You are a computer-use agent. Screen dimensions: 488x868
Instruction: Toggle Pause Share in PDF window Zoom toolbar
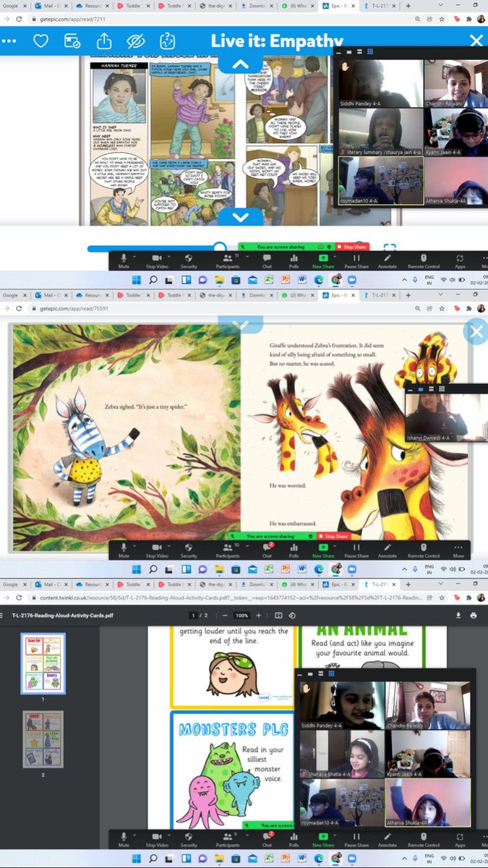coord(356,840)
